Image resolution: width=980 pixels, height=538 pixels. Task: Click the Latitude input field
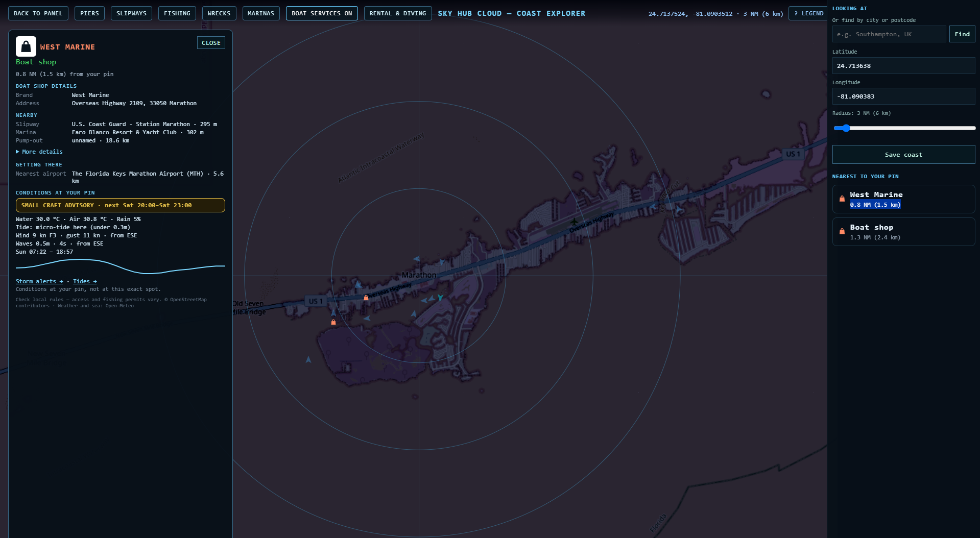[903, 66]
